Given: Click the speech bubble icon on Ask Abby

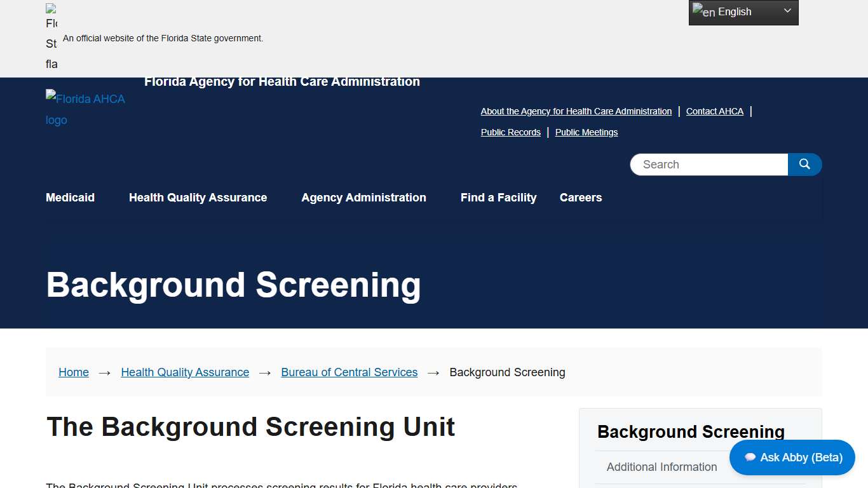Looking at the screenshot, I should coord(750,457).
